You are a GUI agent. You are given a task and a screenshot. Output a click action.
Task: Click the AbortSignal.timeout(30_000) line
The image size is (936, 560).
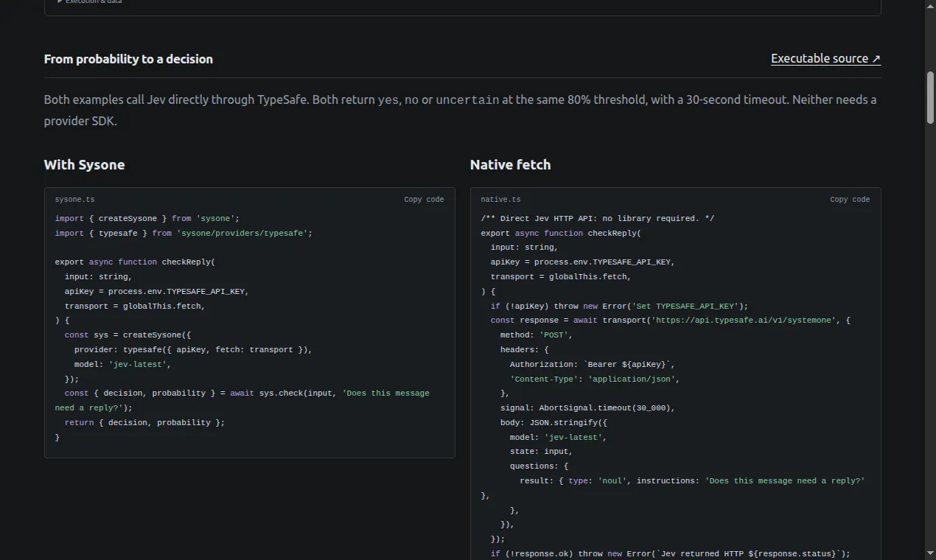587,407
